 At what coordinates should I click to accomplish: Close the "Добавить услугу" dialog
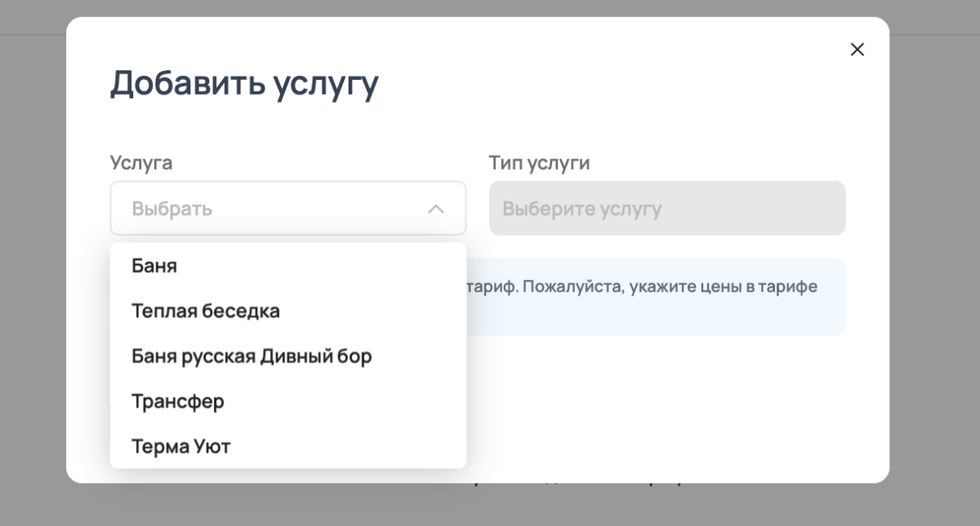pyautogui.click(x=857, y=49)
